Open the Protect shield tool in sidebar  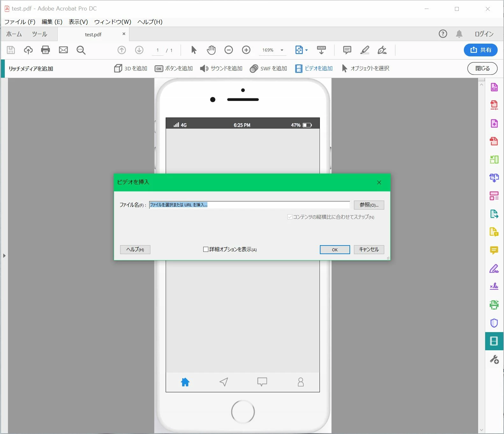pyautogui.click(x=494, y=323)
